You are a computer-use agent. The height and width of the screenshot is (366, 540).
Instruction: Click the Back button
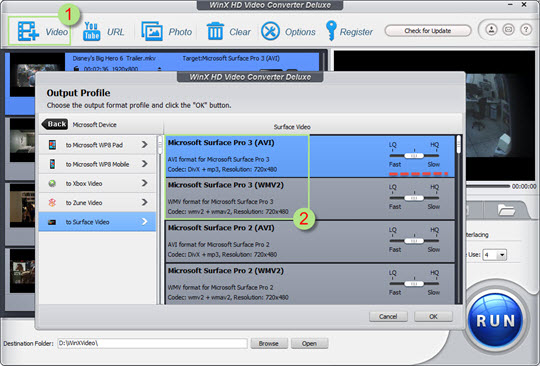click(x=54, y=124)
